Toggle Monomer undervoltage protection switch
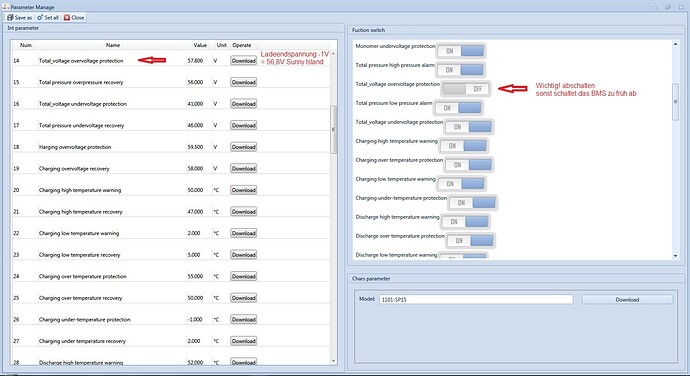 461,51
